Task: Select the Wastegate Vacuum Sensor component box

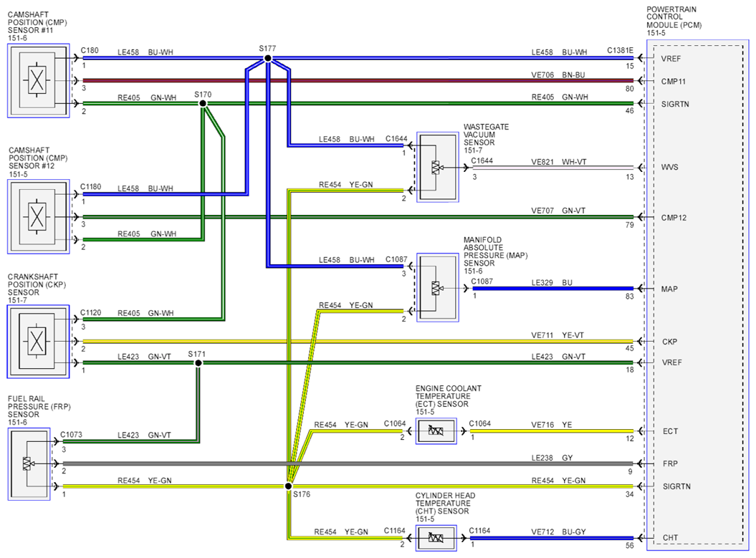Action: click(x=437, y=167)
